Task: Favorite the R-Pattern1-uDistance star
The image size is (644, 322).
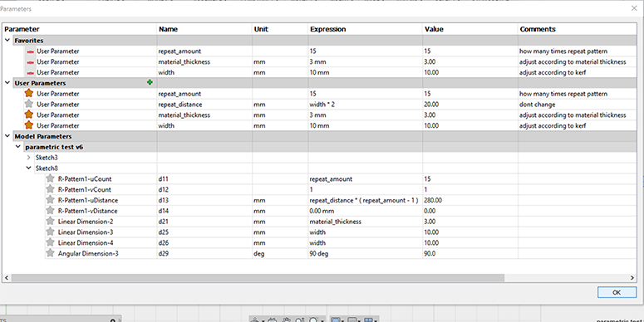Action: click(50, 200)
